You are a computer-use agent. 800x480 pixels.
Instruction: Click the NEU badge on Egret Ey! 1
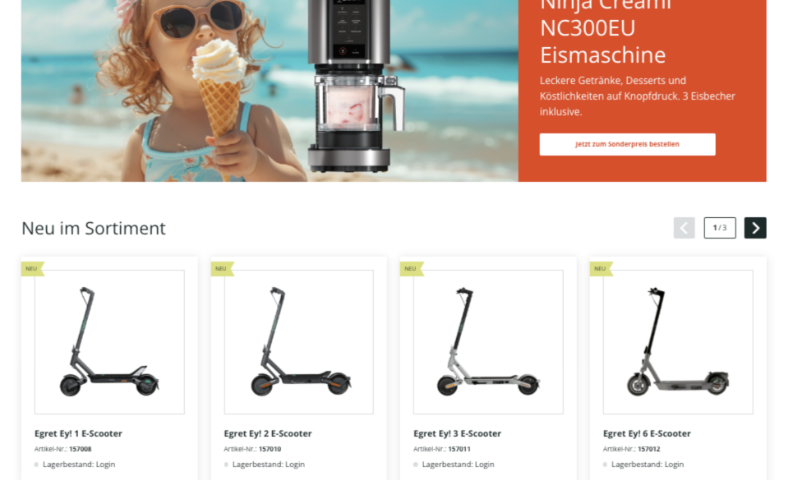[x=32, y=268]
